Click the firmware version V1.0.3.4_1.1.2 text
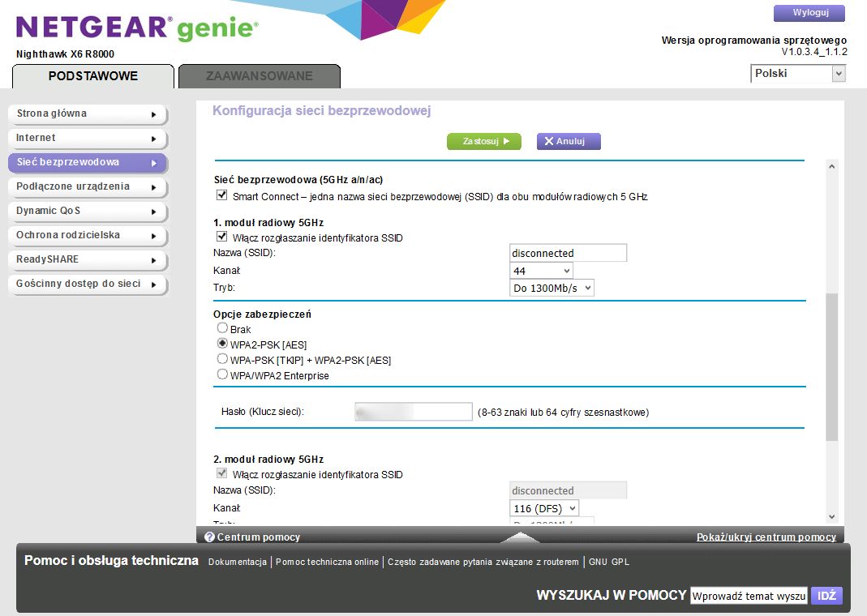This screenshot has width=867, height=616. pos(814,52)
